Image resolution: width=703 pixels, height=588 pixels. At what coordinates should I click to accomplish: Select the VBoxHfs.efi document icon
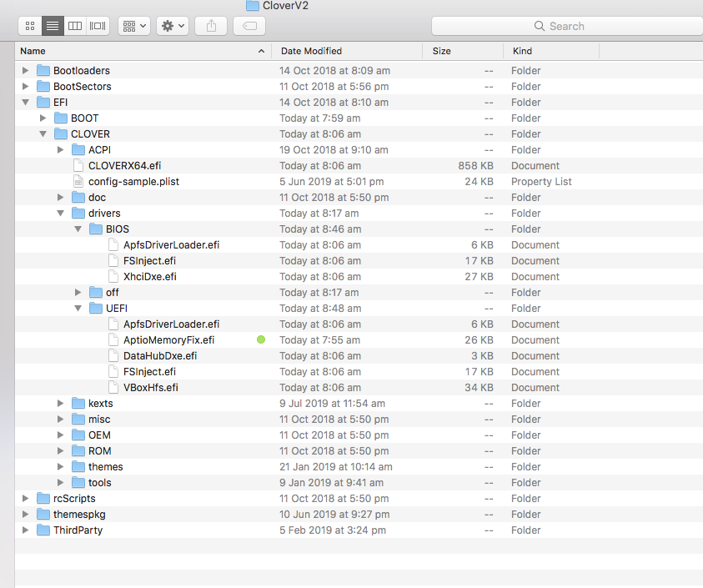click(x=113, y=388)
